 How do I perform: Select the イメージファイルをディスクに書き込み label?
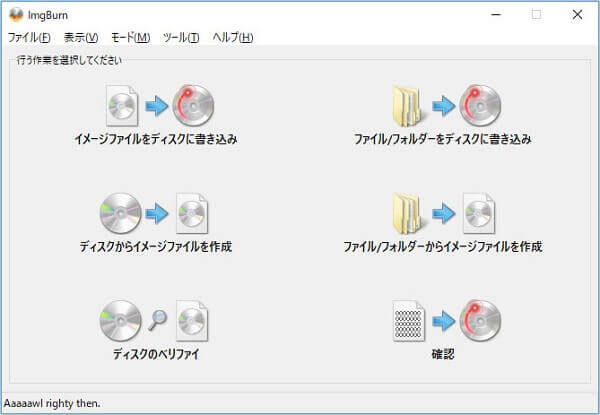pyautogui.click(x=155, y=139)
